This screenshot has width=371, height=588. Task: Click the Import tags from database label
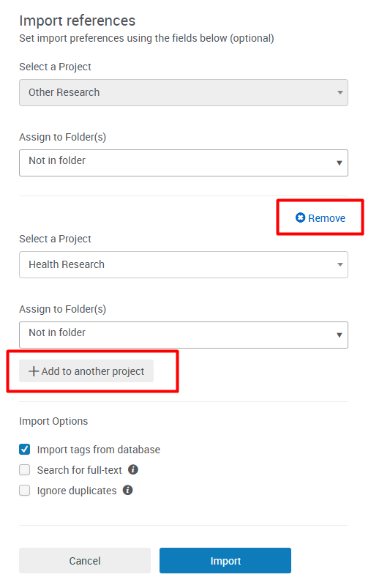click(99, 450)
